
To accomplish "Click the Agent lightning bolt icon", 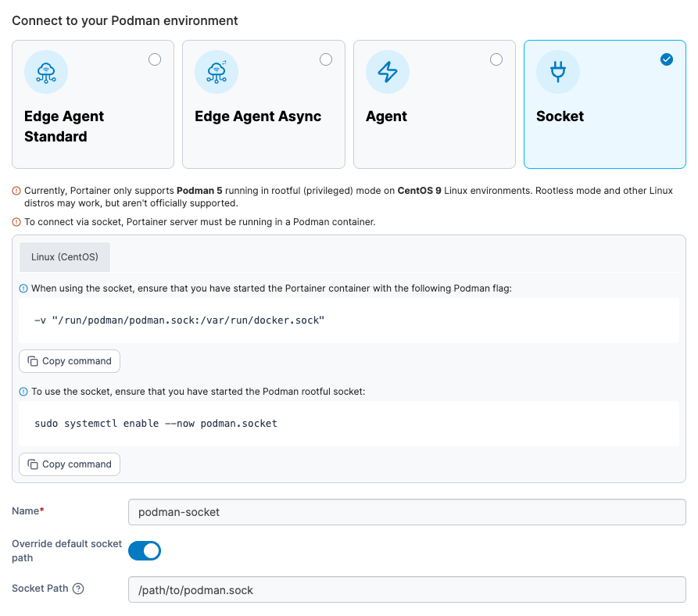I will pos(388,73).
